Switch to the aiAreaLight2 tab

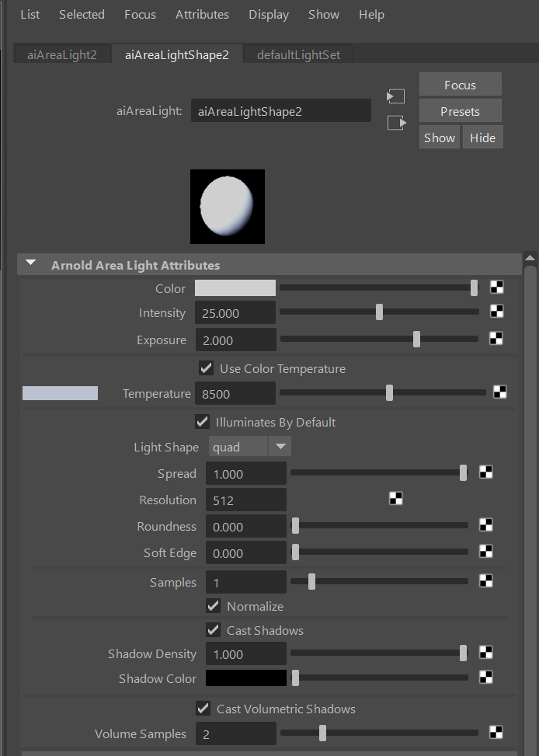point(62,54)
